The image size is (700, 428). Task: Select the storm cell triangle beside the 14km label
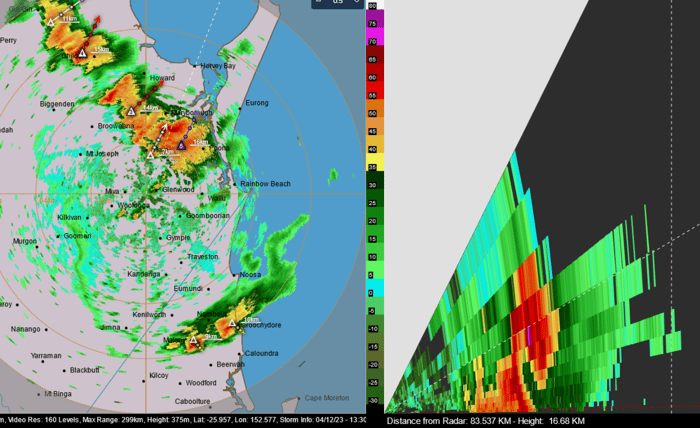coord(131,111)
